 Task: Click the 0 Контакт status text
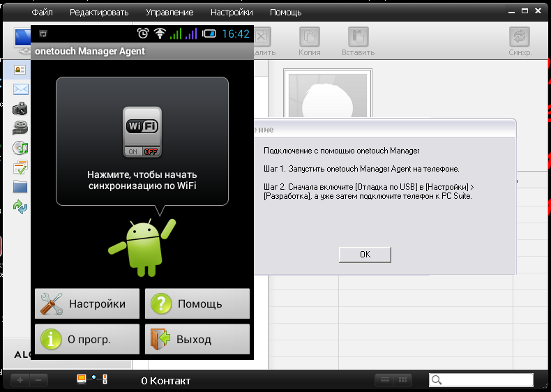click(x=166, y=381)
